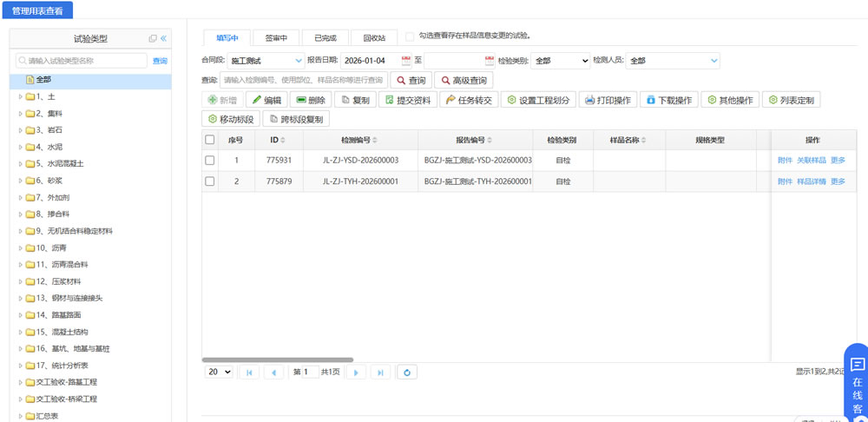Open the page size dropdown showing 20

coord(219,372)
